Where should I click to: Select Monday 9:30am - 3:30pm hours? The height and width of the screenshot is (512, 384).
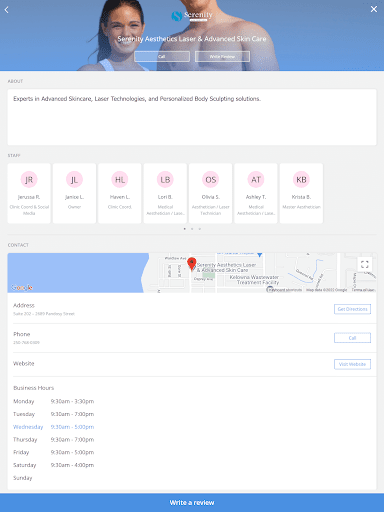coord(54,401)
